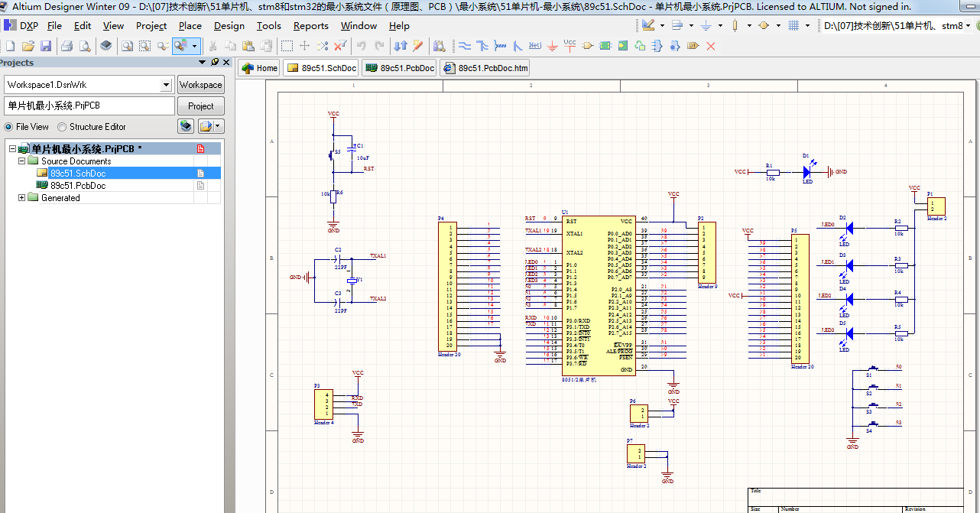Open the alignment tools dropdown

coord(691,25)
